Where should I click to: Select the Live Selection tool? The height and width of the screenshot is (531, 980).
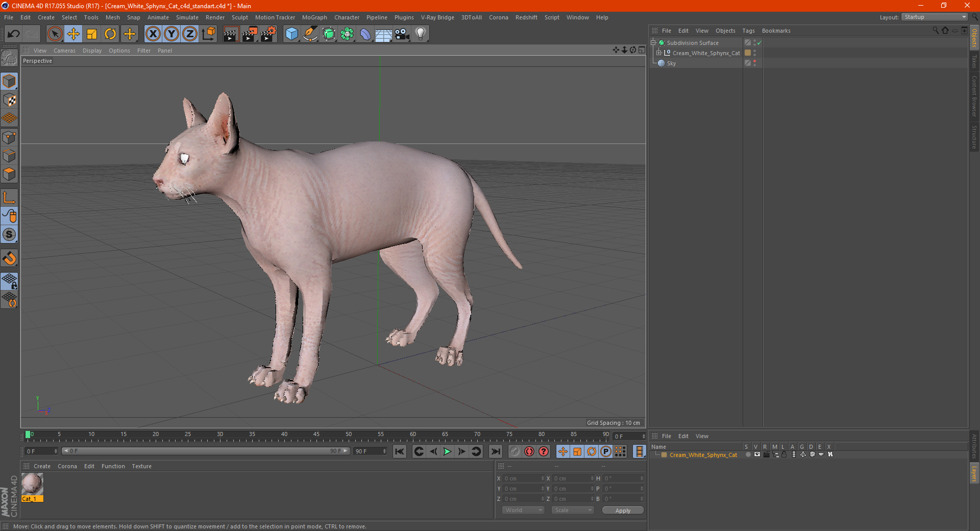pos(55,34)
